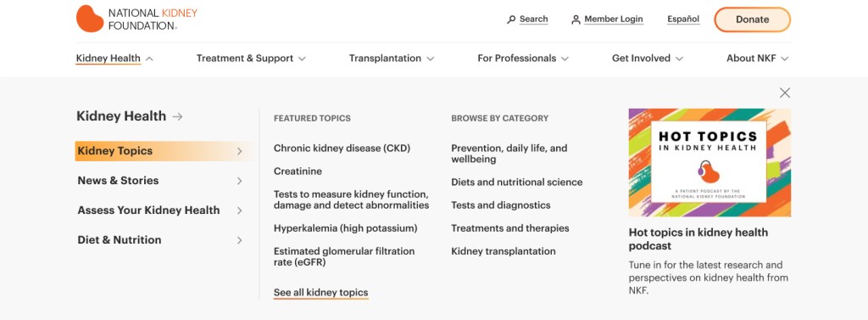The width and height of the screenshot is (868, 320).
Task: Click the Donate button
Action: click(x=752, y=20)
